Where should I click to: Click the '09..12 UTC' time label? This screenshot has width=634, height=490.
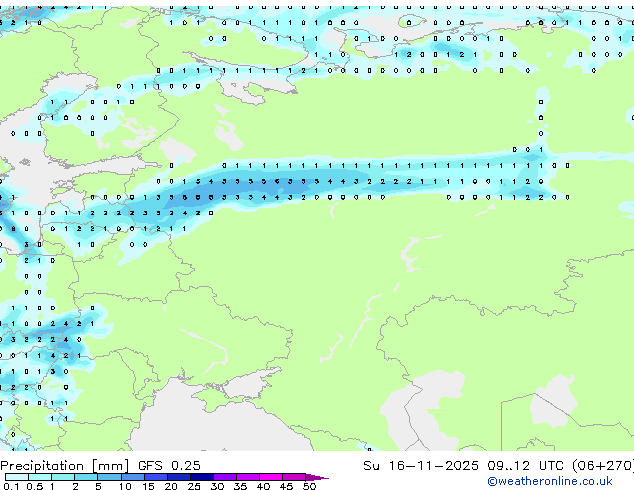click(525, 466)
